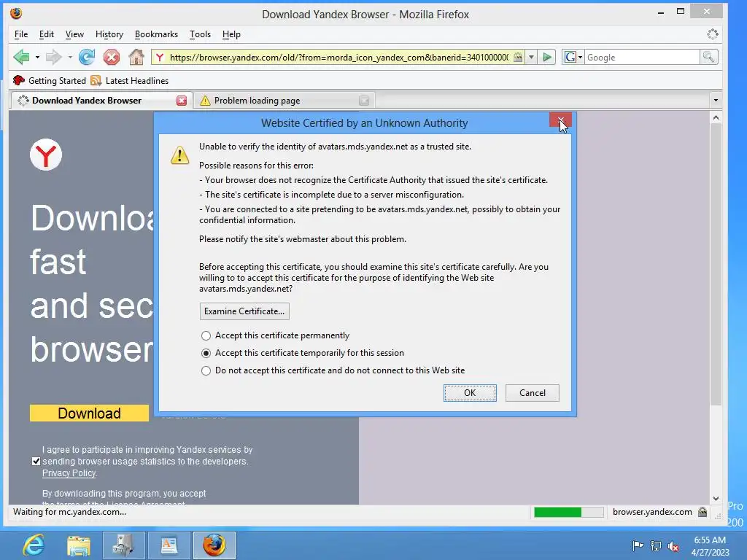Click the address bar URL field
Viewport: 747px width, 560px height.
click(338, 58)
